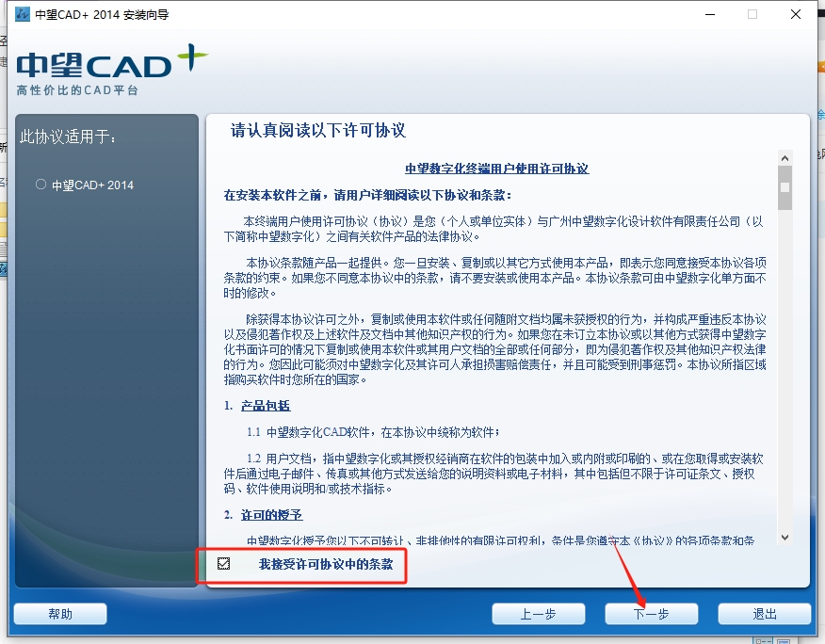Screen dimensions: 825x644
Task: Proceed by clicking the 下一步 button
Action: [651, 614]
